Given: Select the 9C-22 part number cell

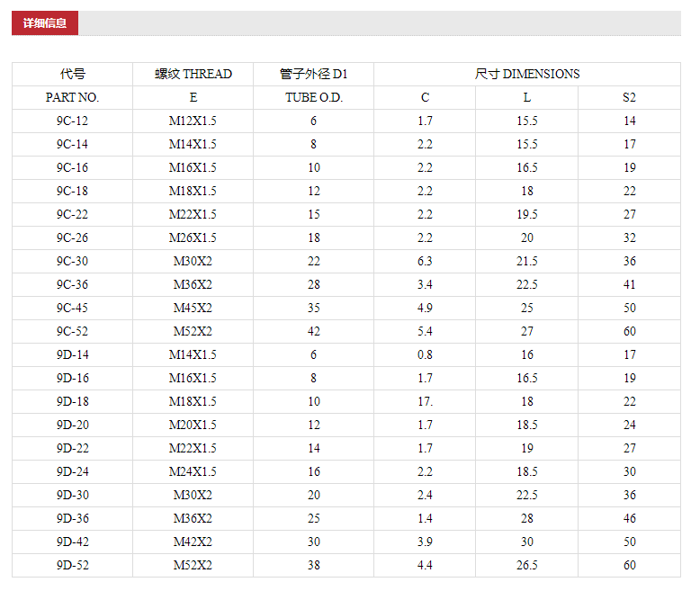Looking at the screenshot, I should (x=72, y=214).
